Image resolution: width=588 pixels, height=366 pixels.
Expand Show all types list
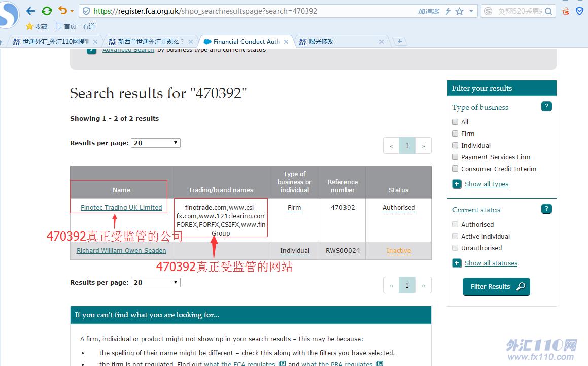(x=486, y=184)
